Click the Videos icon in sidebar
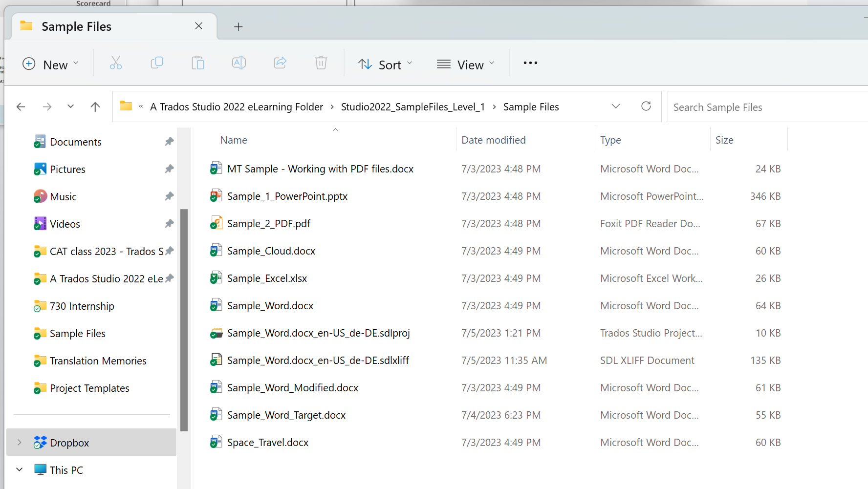 (x=40, y=224)
